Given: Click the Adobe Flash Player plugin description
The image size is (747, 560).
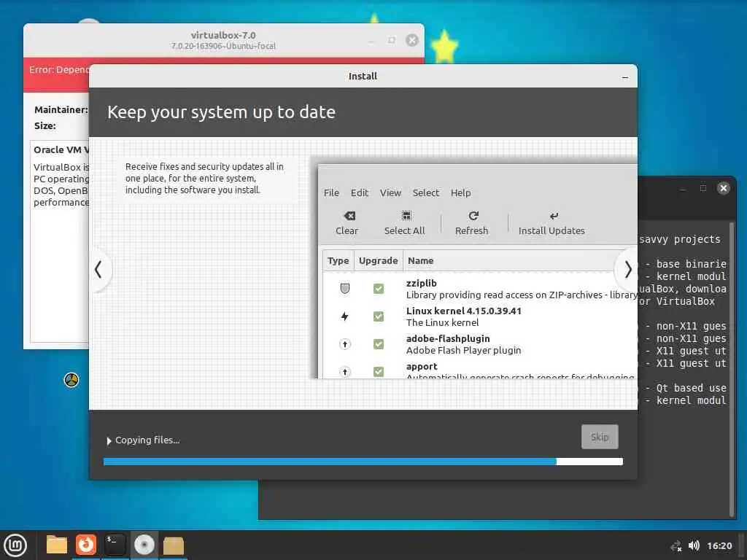Looking at the screenshot, I should click(x=463, y=351).
